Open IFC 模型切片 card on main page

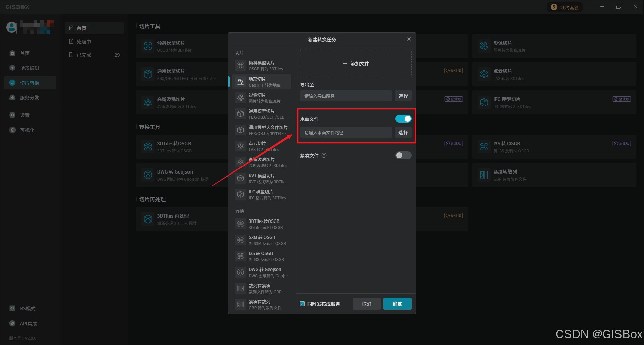click(554, 102)
